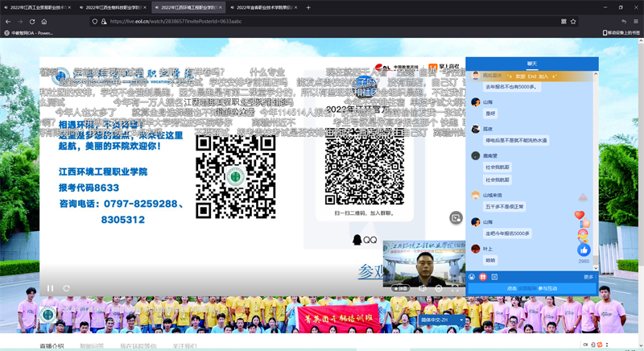Click the QR code icon in the address bar
Image resolution: width=644 pixels, height=351 pixels.
point(564,22)
